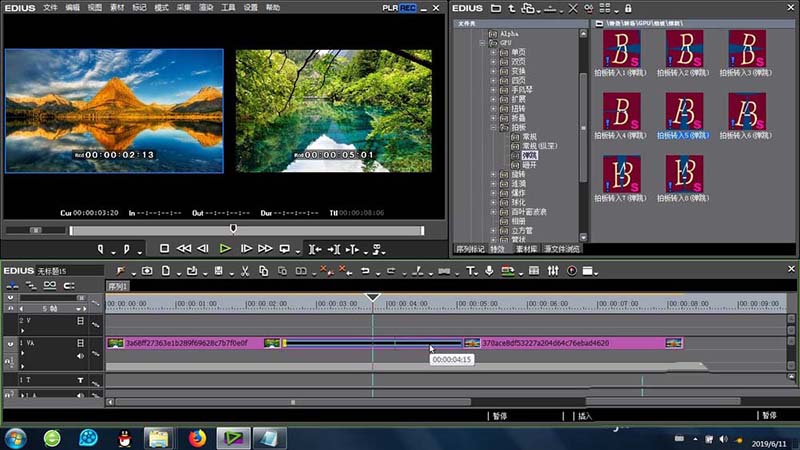This screenshot has height=450, width=800.
Task: Switch to the 序列标记 tab
Action: point(470,249)
